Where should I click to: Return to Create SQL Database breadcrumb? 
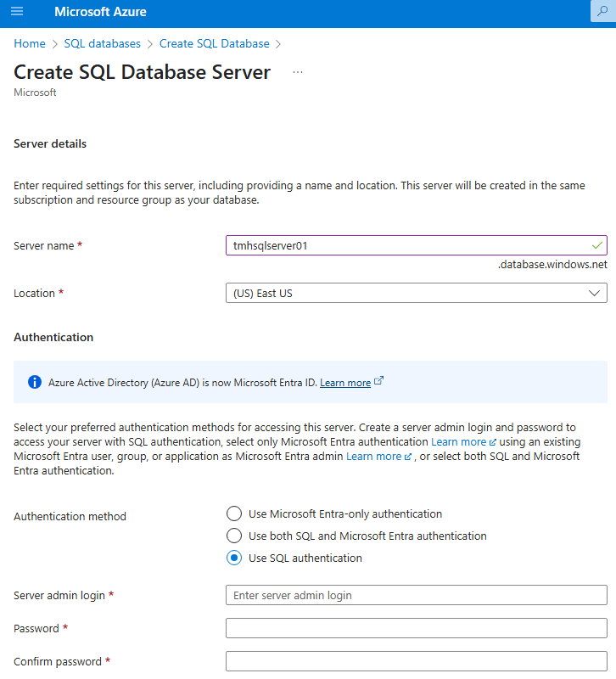coord(215,44)
